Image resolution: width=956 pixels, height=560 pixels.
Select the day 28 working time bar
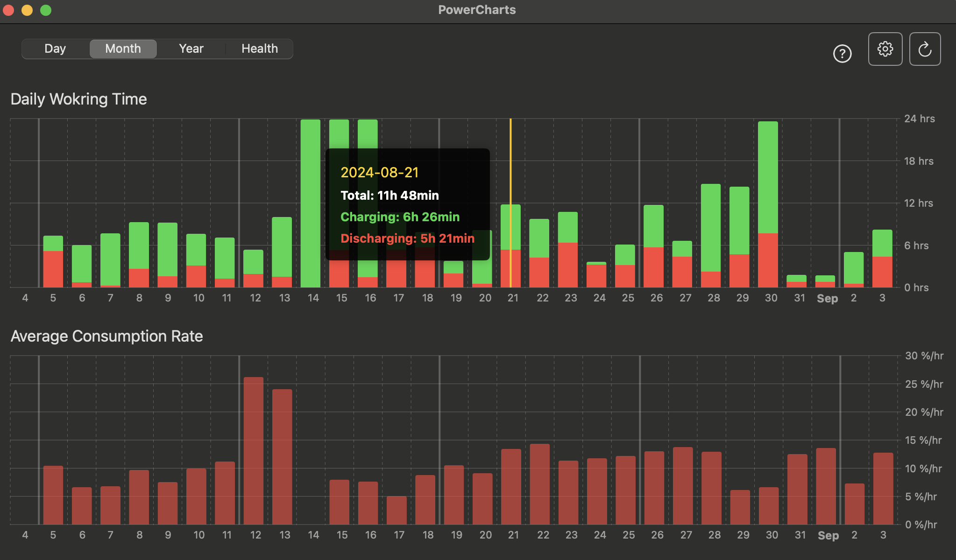[711, 236]
